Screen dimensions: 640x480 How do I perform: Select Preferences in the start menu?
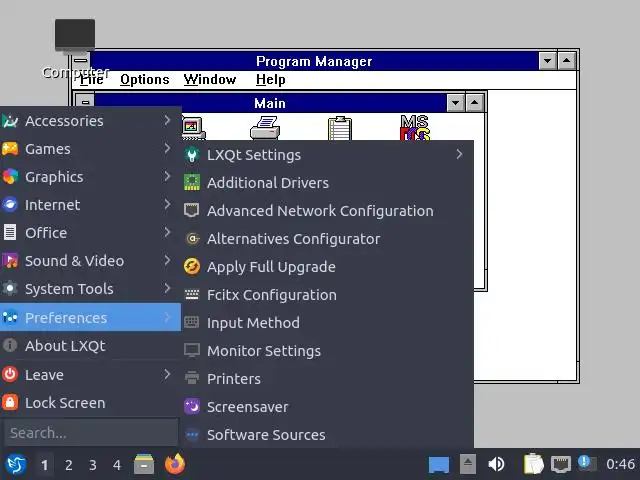tap(90, 317)
